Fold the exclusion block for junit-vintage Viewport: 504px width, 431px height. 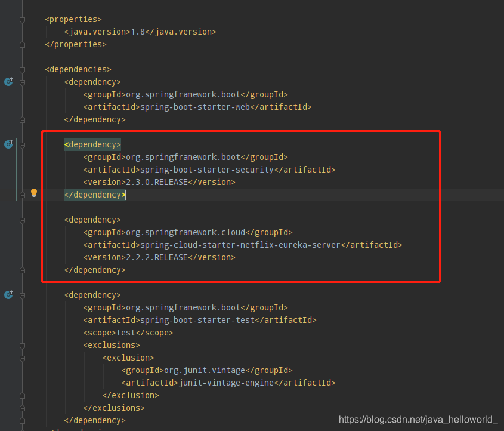(x=22, y=358)
